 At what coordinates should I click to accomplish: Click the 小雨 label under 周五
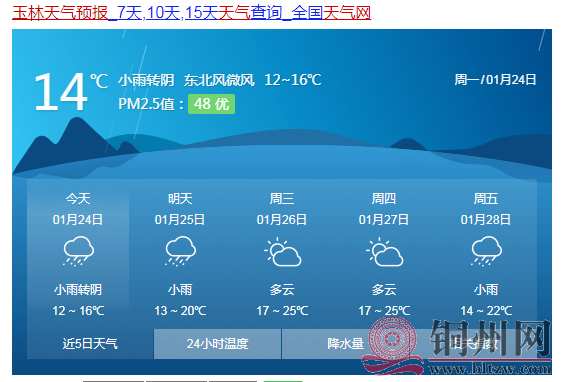486,290
